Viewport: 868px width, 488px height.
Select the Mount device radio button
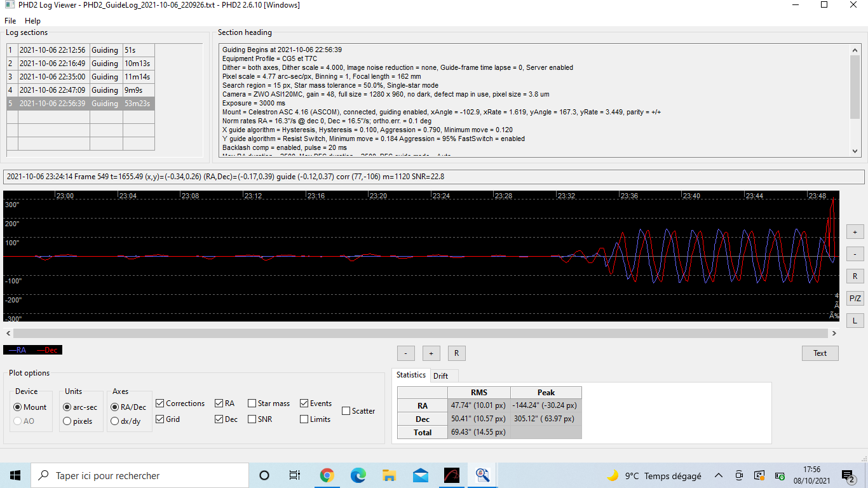point(31,407)
